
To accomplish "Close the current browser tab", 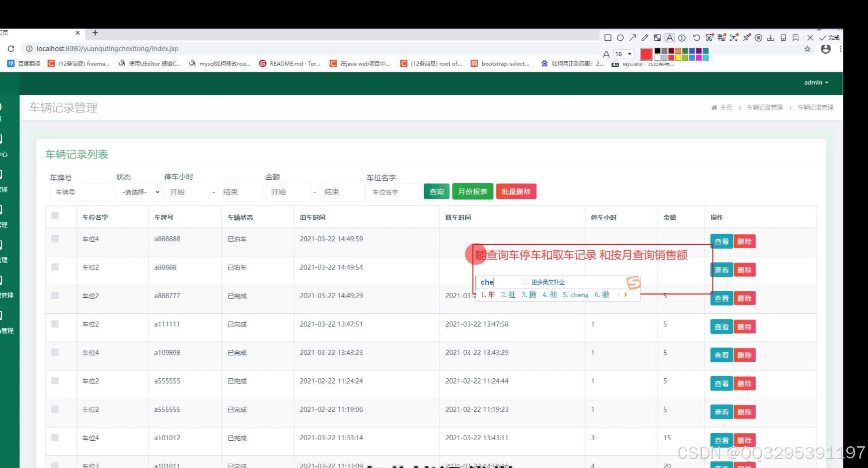I will point(78,32).
